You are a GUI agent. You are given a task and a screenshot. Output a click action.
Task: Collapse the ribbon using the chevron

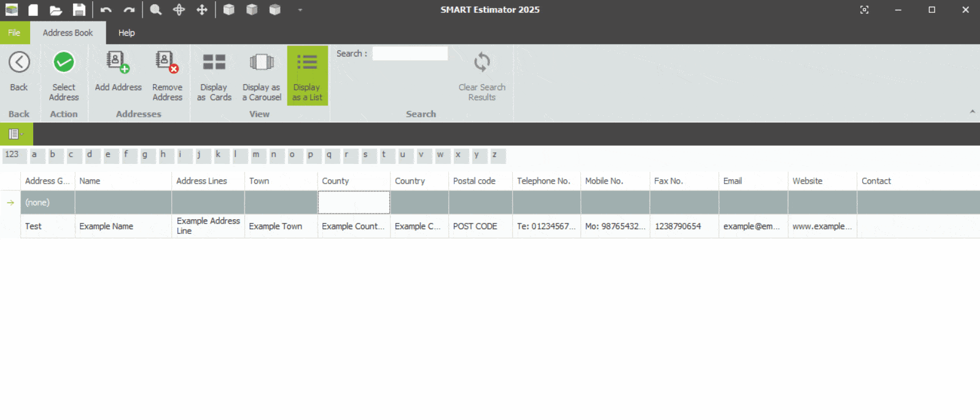tap(972, 112)
